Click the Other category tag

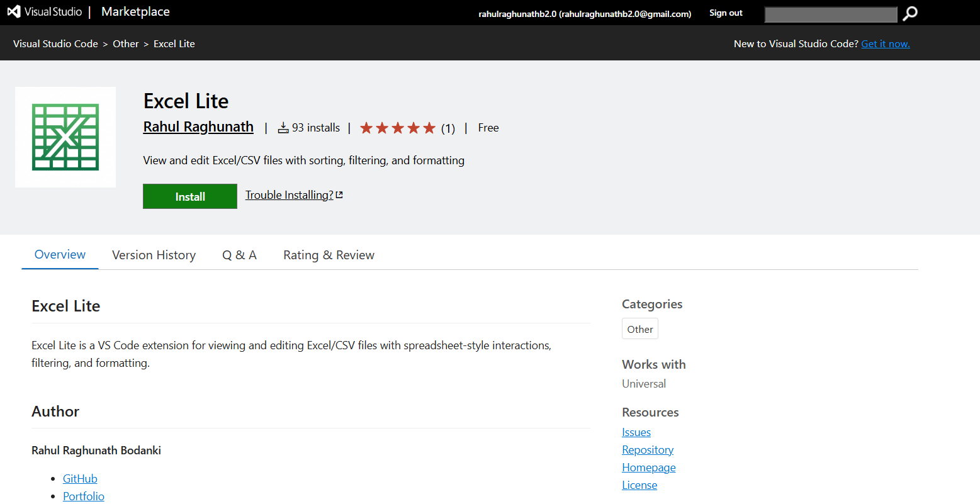pos(639,329)
